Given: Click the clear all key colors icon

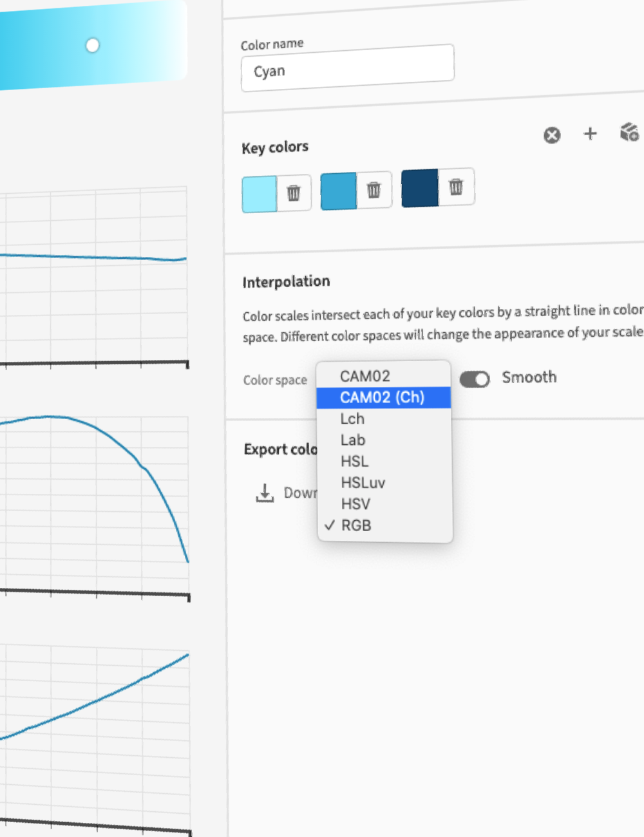Looking at the screenshot, I should pyautogui.click(x=552, y=135).
